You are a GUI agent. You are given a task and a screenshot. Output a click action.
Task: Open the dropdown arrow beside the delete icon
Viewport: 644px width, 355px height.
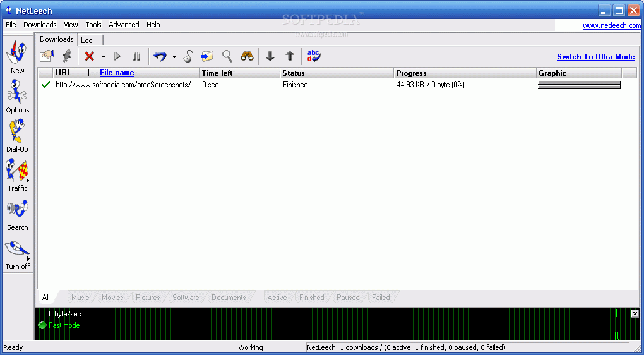104,57
